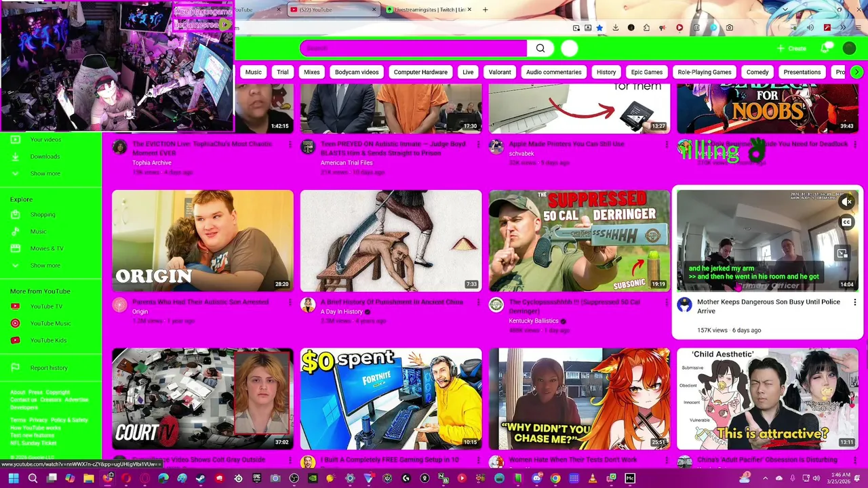Mute the Mother Keeps Dangerous Son preview

pos(846,202)
